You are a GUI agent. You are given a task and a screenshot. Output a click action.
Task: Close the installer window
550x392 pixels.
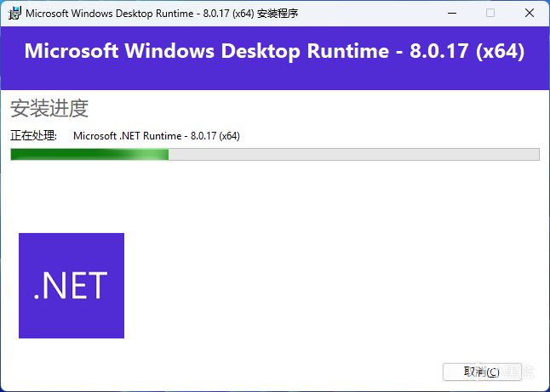pyautogui.click(x=530, y=14)
